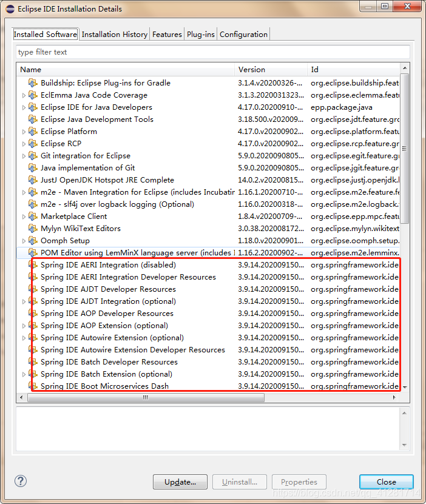The width and height of the screenshot is (426, 504).
Task: Click the help question mark icon
Action: (21, 481)
